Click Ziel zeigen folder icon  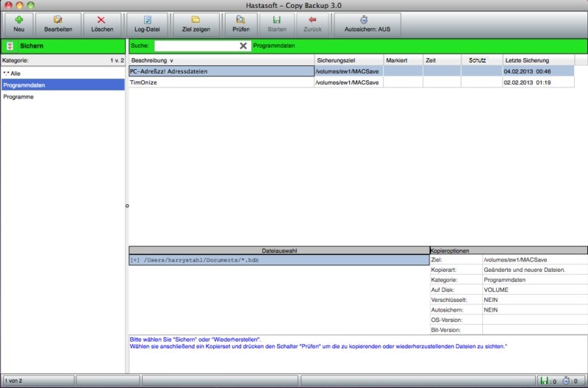click(196, 24)
